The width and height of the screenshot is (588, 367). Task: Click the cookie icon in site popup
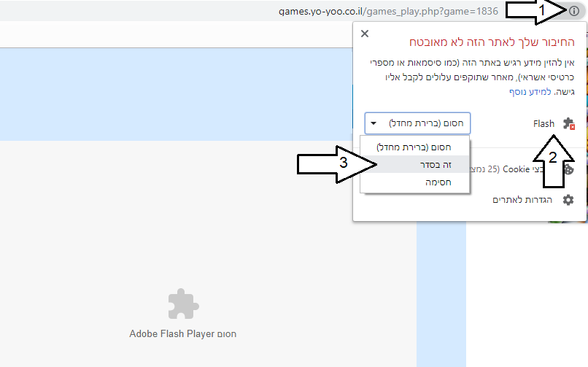tap(568, 169)
